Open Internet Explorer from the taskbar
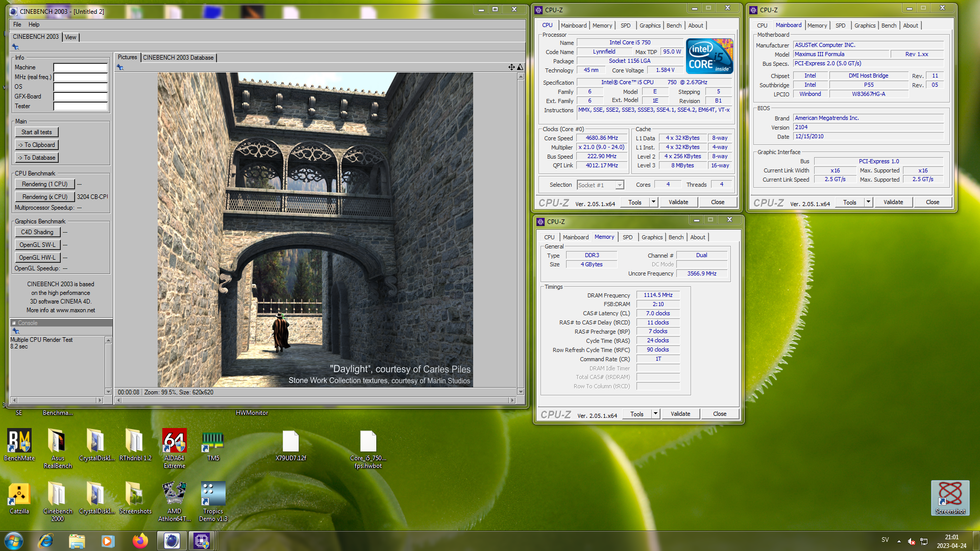 click(46, 541)
